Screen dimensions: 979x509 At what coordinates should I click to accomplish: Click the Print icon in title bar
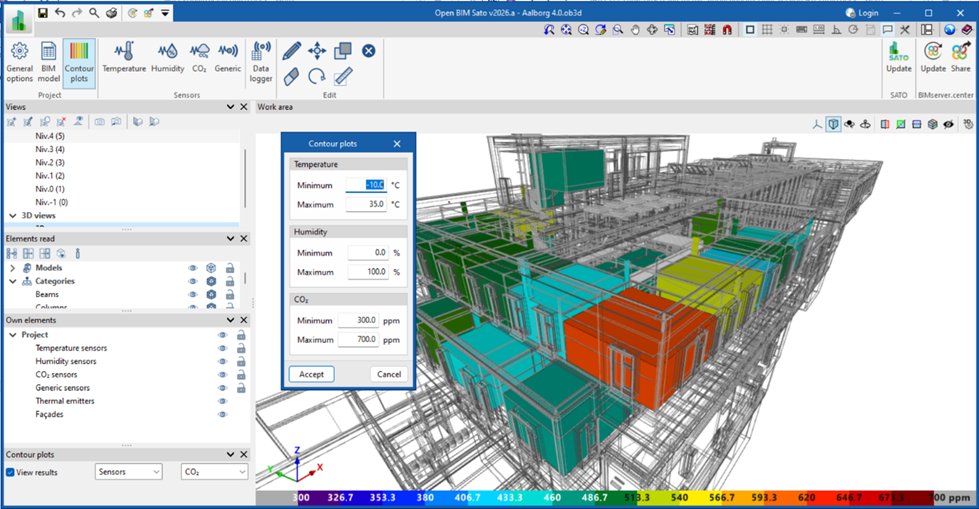pyautogui.click(x=111, y=12)
